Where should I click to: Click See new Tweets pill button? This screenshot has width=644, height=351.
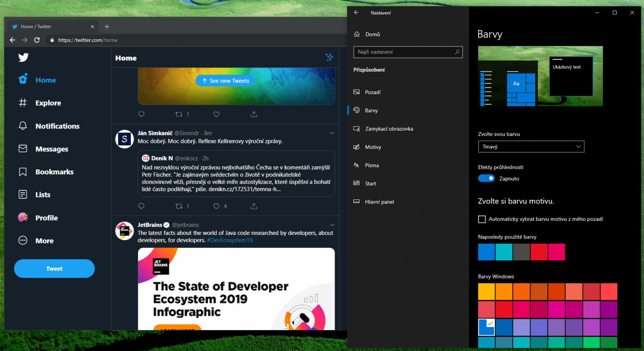(225, 81)
